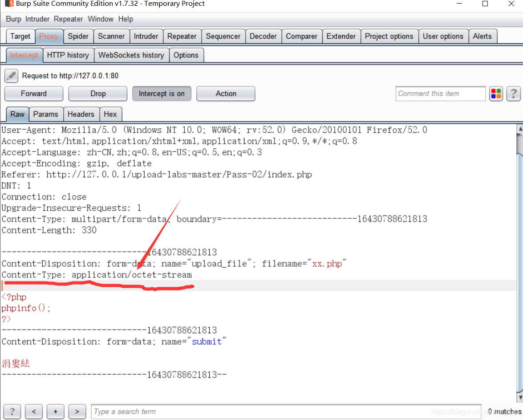This screenshot has height=420, width=523.
Task: Click the DNT: 1 header line
Action: [x=16, y=186]
